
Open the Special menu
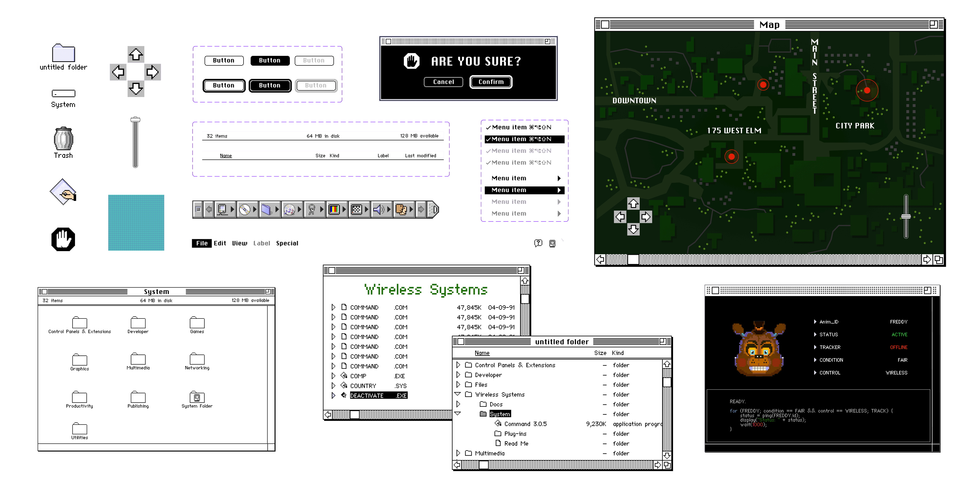tap(287, 243)
